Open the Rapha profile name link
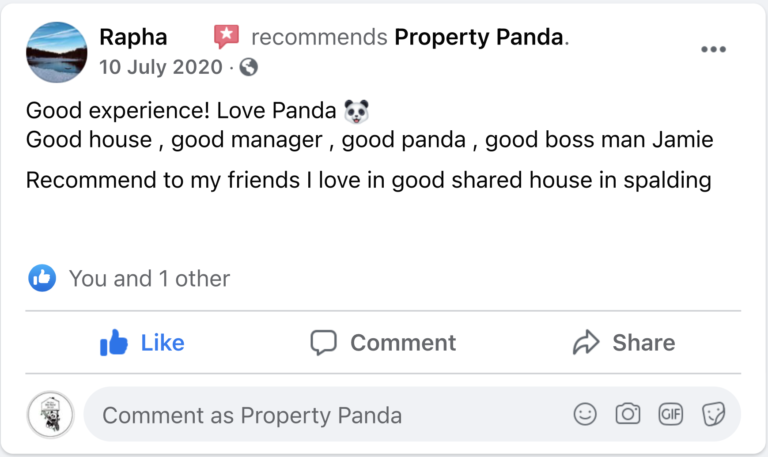Image resolution: width=768 pixels, height=457 pixels. [x=133, y=38]
